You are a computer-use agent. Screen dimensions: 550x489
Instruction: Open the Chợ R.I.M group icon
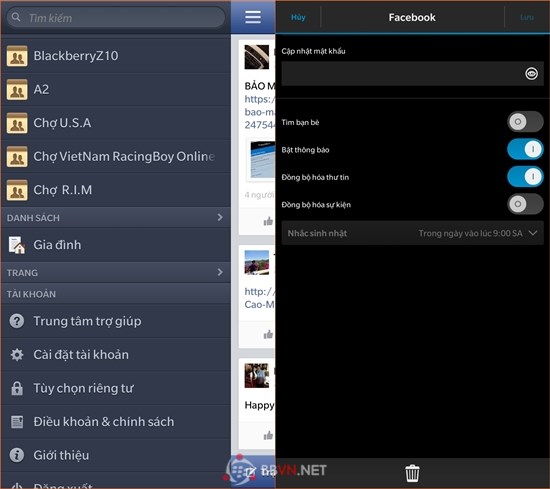click(17, 190)
